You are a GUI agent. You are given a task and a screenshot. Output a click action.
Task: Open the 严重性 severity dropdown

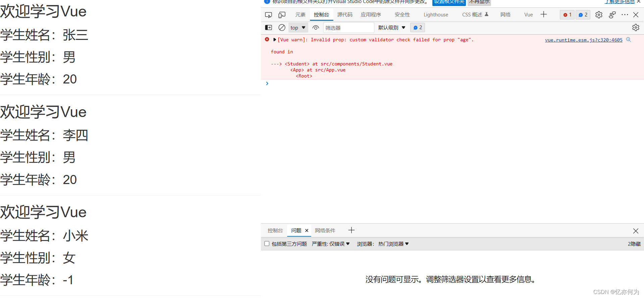pyautogui.click(x=331, y=244)
